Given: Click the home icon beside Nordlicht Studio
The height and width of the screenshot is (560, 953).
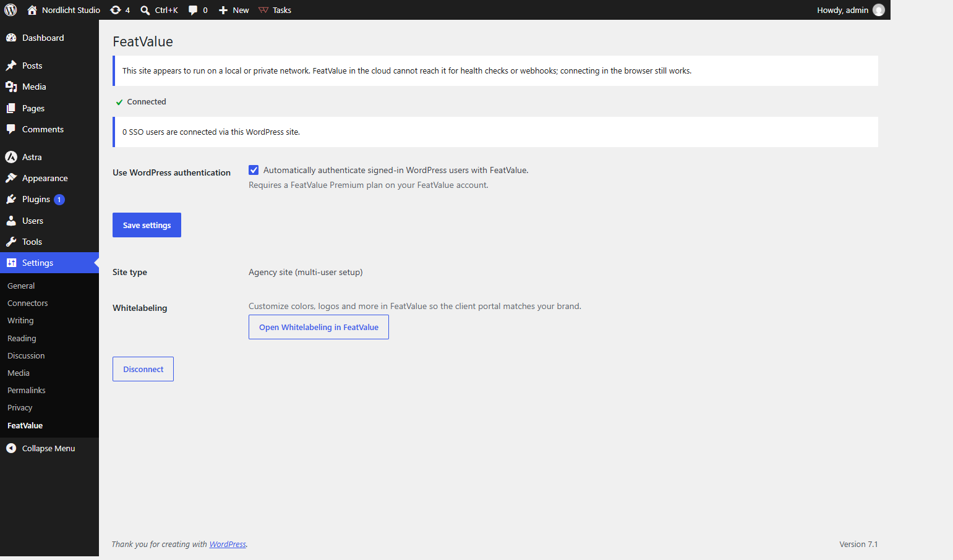Looking at the screenshot, I should click(32, 10).
